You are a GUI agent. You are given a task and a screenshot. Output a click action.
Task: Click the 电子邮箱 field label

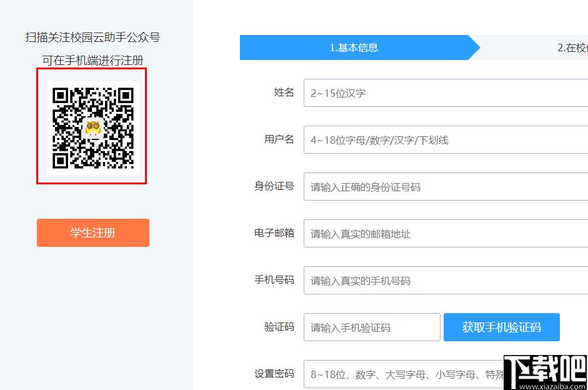click(x=274, y=233)
